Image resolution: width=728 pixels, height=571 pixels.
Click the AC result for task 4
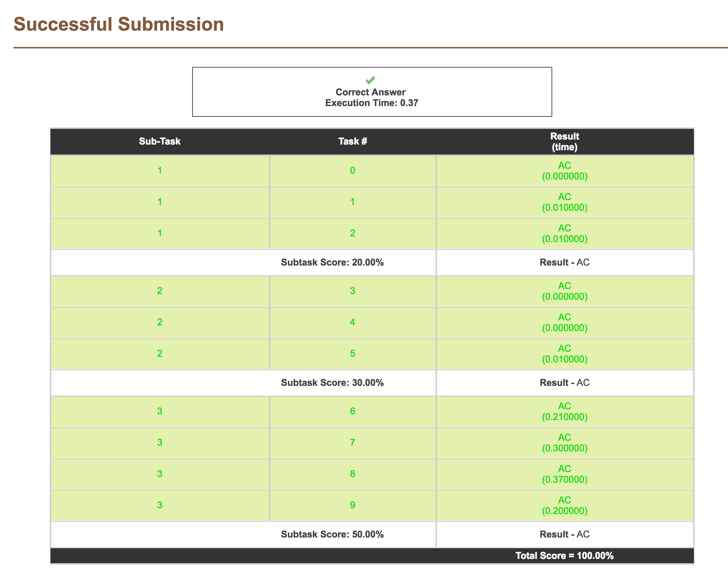564,323
